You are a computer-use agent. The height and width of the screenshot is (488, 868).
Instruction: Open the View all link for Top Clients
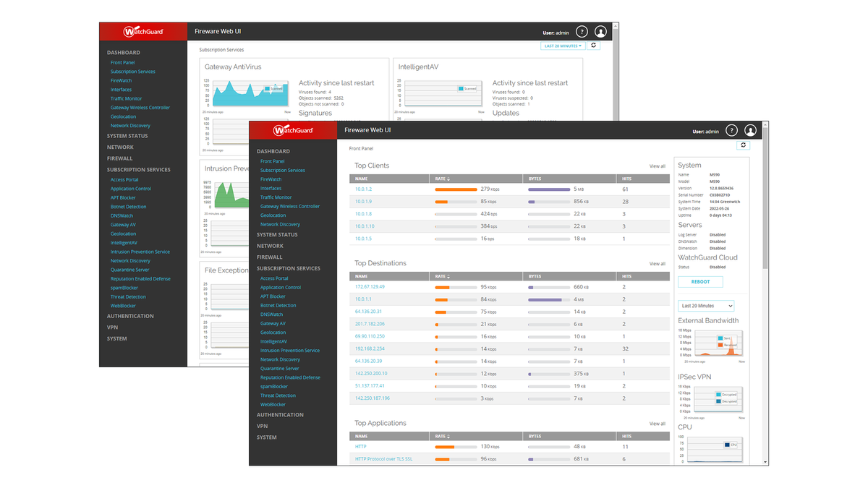(x=657, y=166)
